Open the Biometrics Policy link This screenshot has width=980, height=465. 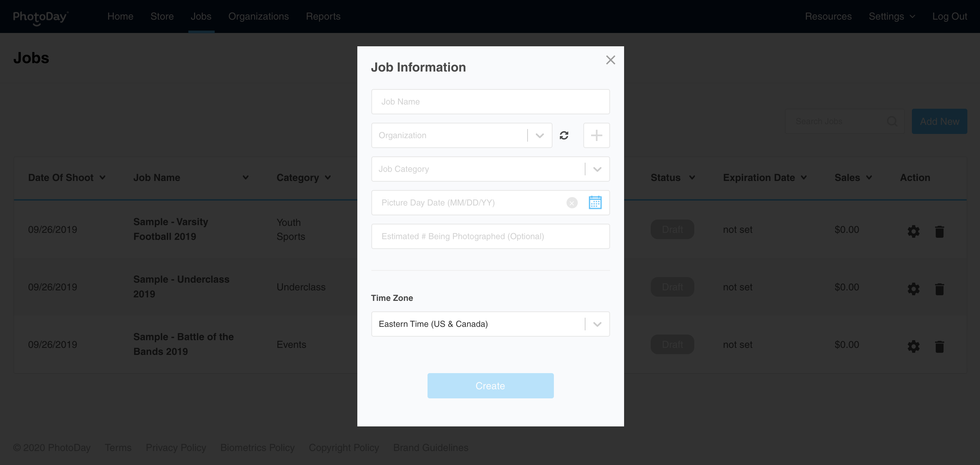[x=257, y=447]
